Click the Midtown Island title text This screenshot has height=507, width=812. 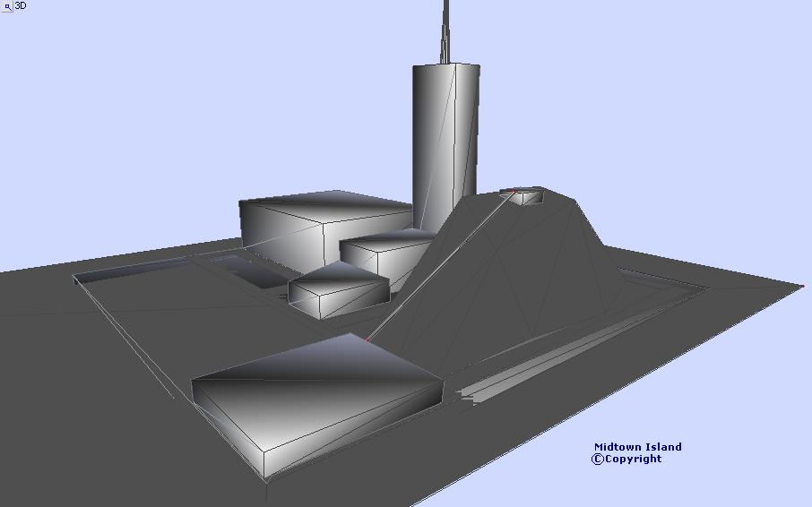click(x=637, y=447)
